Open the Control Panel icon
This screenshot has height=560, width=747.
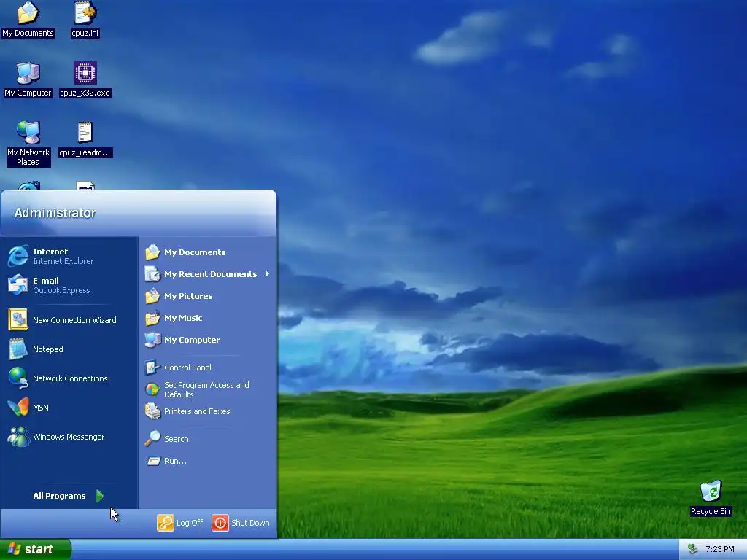152,367
